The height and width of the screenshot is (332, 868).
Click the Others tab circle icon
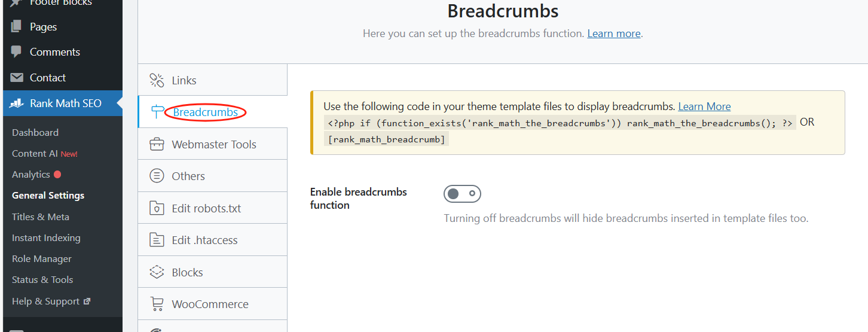coord(157,176)
